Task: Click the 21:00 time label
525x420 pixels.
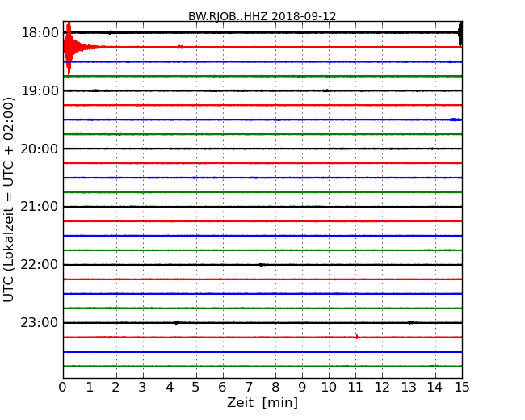Action: [x=40, y=207]
